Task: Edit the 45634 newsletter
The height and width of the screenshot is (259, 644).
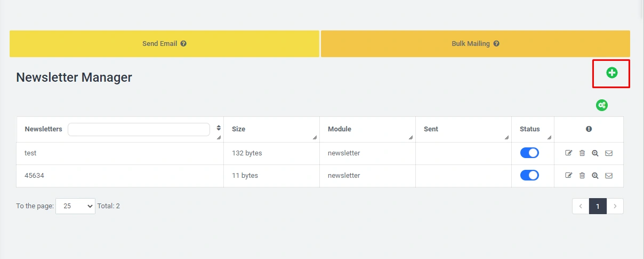Action: (x=569, y=175)
